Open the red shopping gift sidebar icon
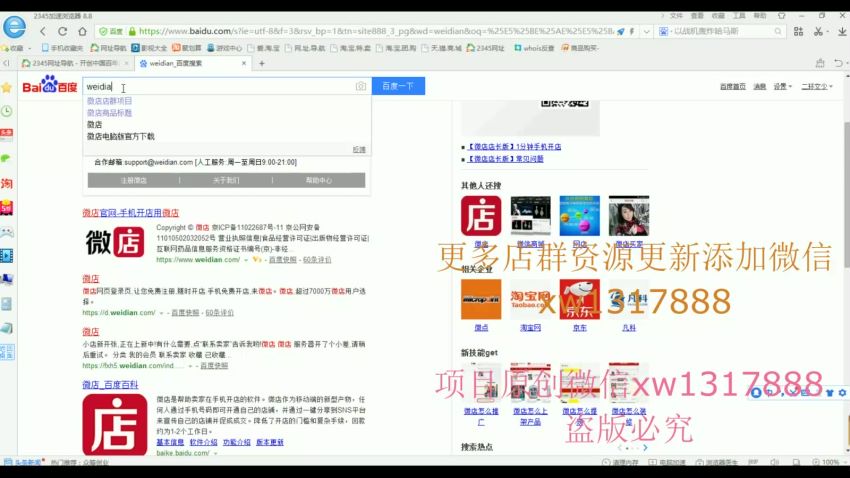Image resolution: width=850 pixels, height=478 pixels. [x=7, y=207]
